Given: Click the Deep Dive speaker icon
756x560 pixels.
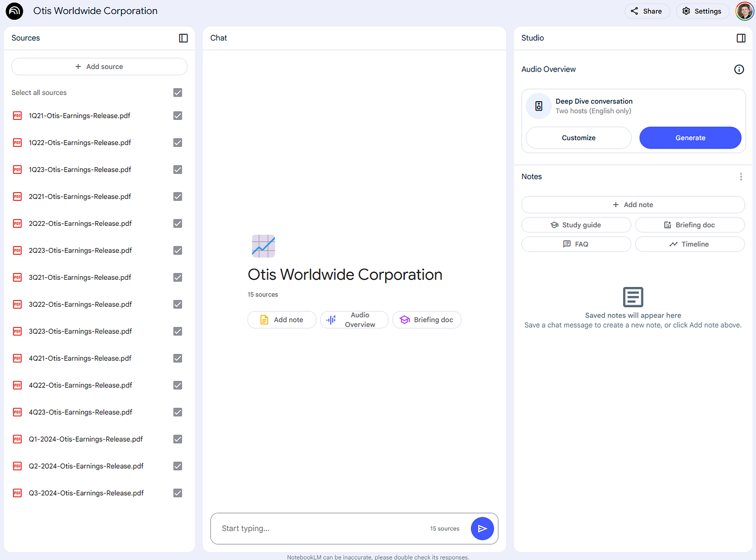Looking at the screenshot, I should point(539,106).
